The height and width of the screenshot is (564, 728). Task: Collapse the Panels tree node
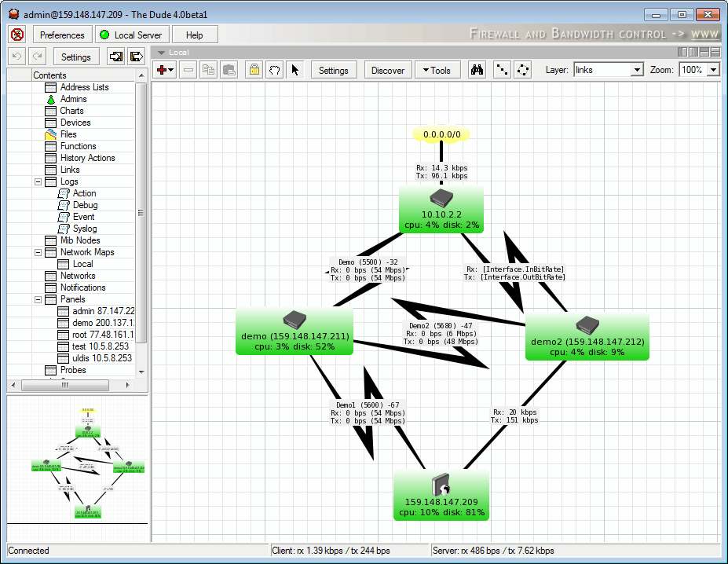point(38,299)
